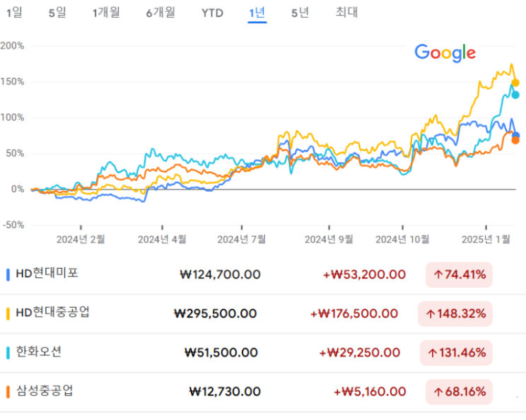Image resolution: width=526 pixels, height=420 pixels.
Task: Click the 2025년 1월 axis label
Action: [x=486, y=240]
